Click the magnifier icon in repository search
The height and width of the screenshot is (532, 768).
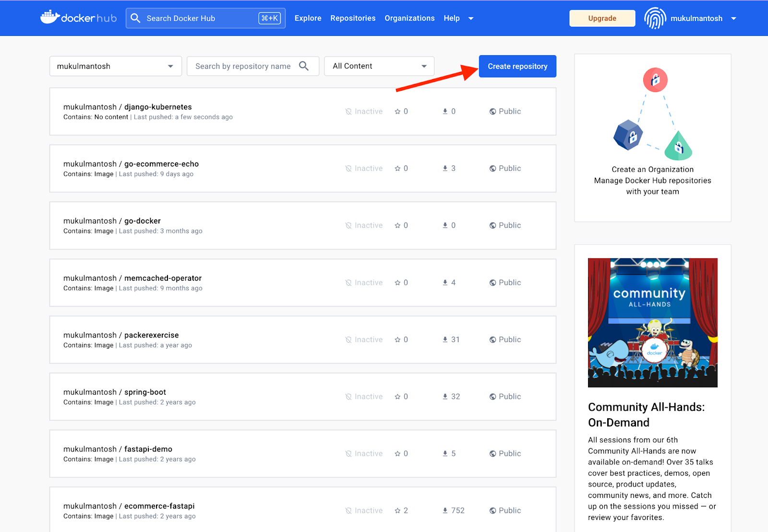(303, 66)
